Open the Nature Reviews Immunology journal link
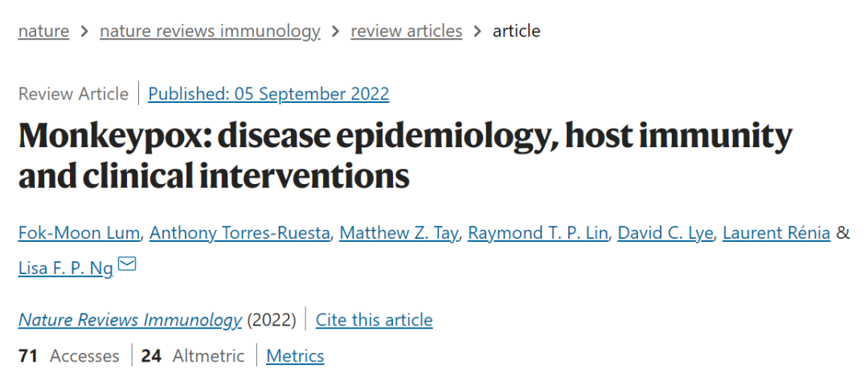This screenshot has height=389, width=868. pos(129,320)
